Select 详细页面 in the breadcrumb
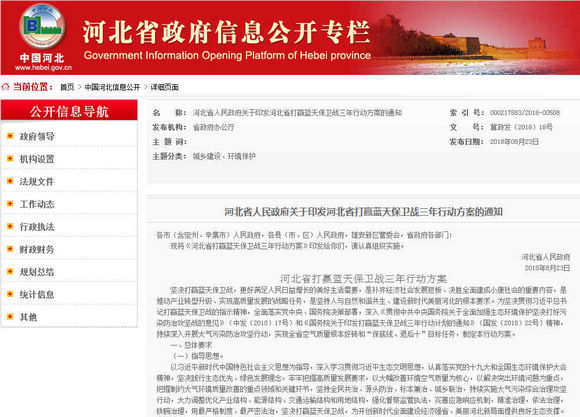Viewport: 580px width, 417px height. tap(165, 87)
